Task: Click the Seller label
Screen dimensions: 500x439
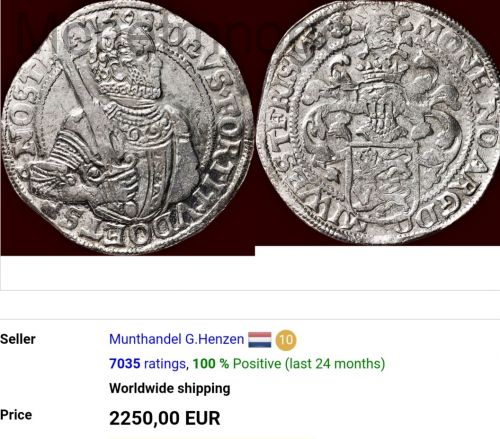Action: pos(18,339)
